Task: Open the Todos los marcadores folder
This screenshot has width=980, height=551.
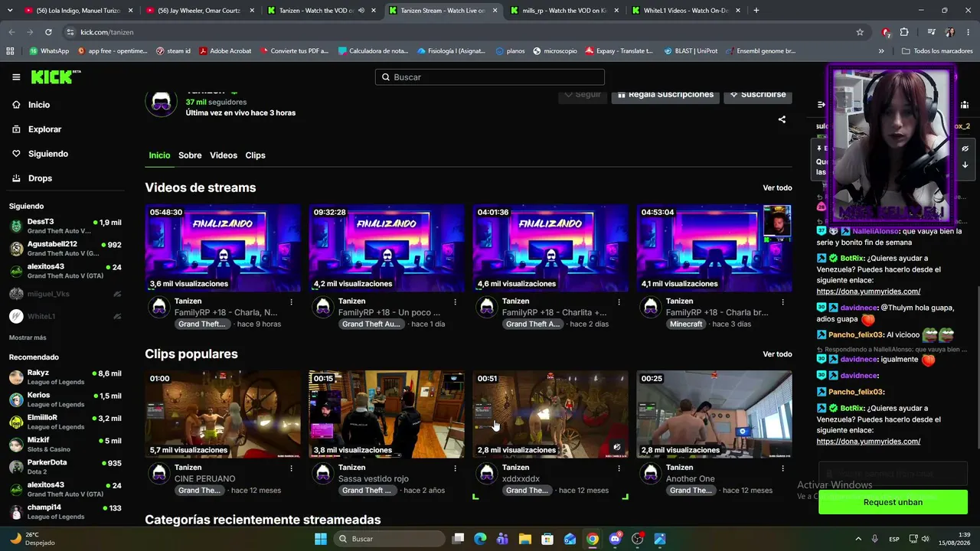Action: [937, 51]
